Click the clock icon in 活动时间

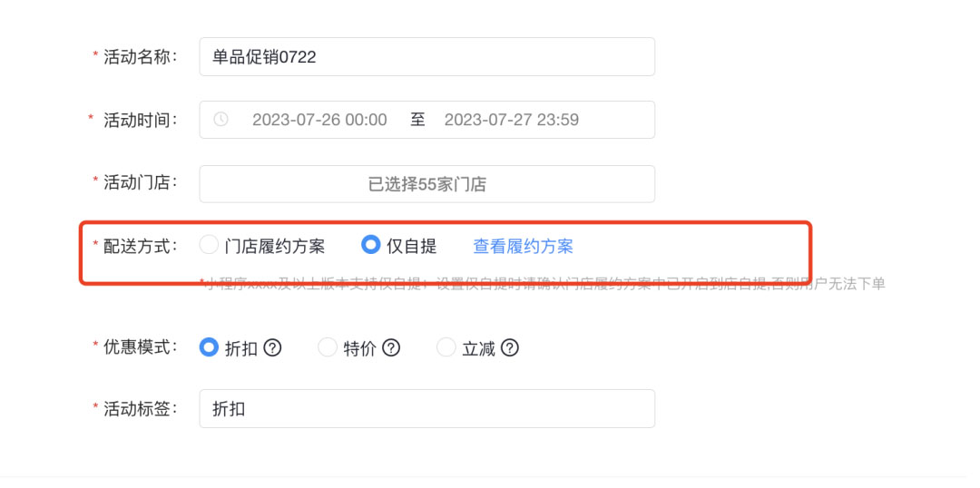point(220,120)
